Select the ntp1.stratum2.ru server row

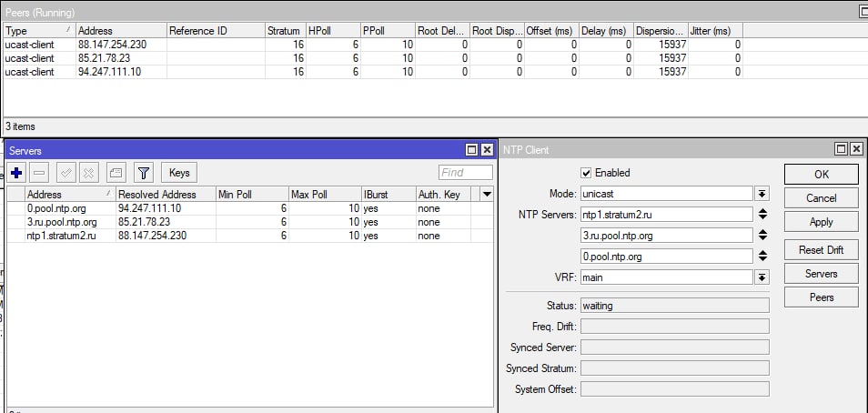click(x=249, y=236)
